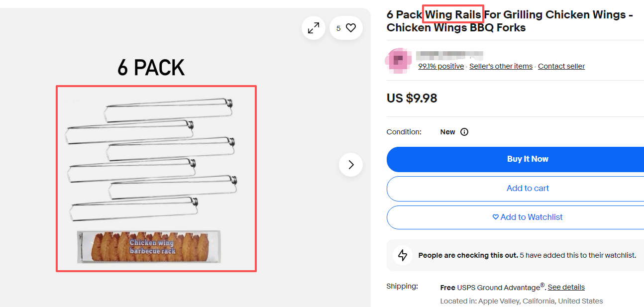644x307 pixels.
Task: Expand shipping details via See details
Action: (566, 287)
